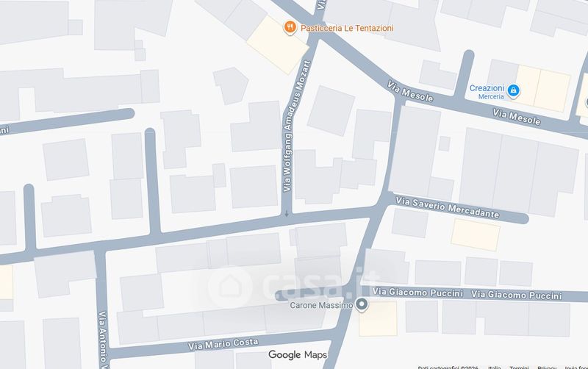Click the Google Maps logo
This screenshot has width=588, height=369.
(298, 354)
